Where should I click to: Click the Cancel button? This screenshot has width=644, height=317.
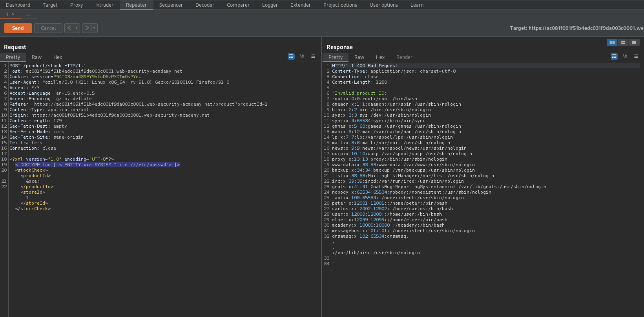tap(48, 28)
